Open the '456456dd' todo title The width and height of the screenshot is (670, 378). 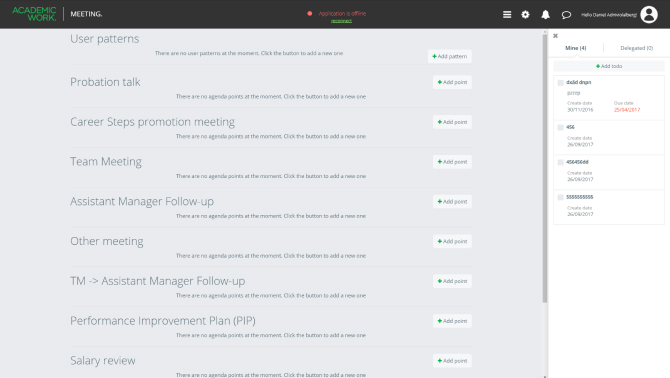coord(577,162)
